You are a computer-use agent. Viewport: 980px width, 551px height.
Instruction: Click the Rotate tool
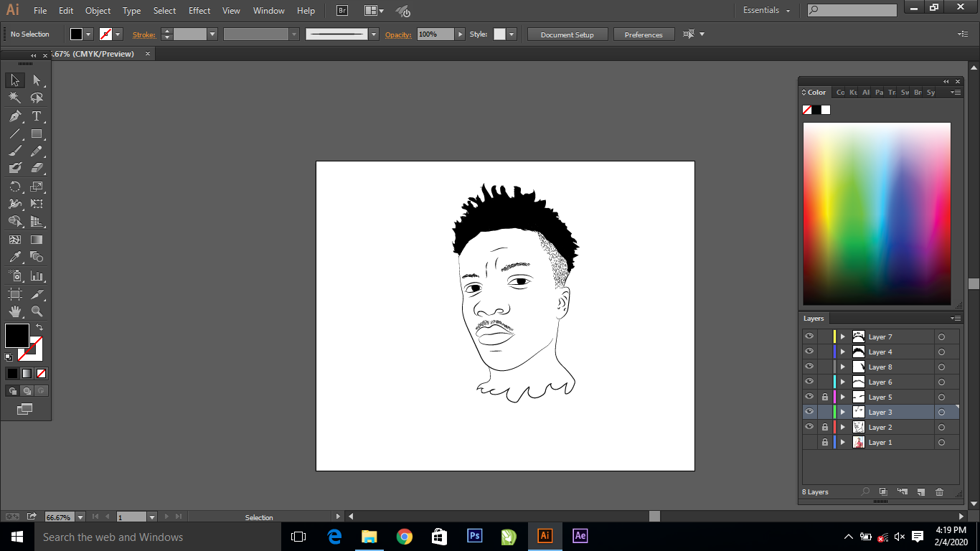pyautogui.click(x=15, y=187)
